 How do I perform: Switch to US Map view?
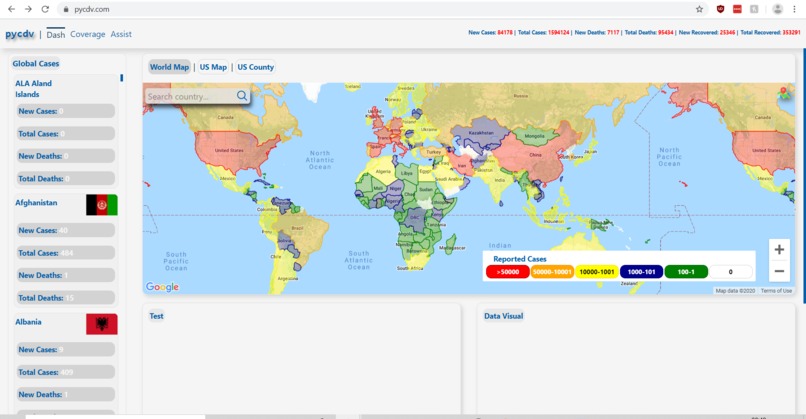[213, 67]
